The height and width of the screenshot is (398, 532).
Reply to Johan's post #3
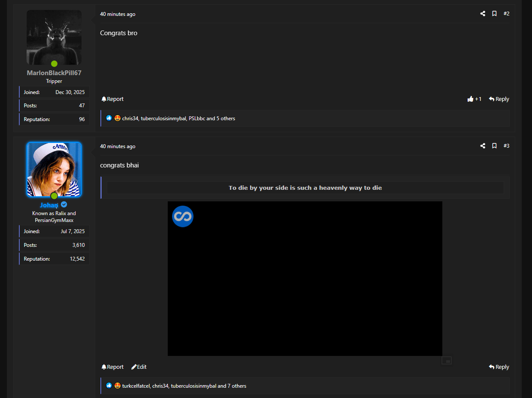click(499, 367)
